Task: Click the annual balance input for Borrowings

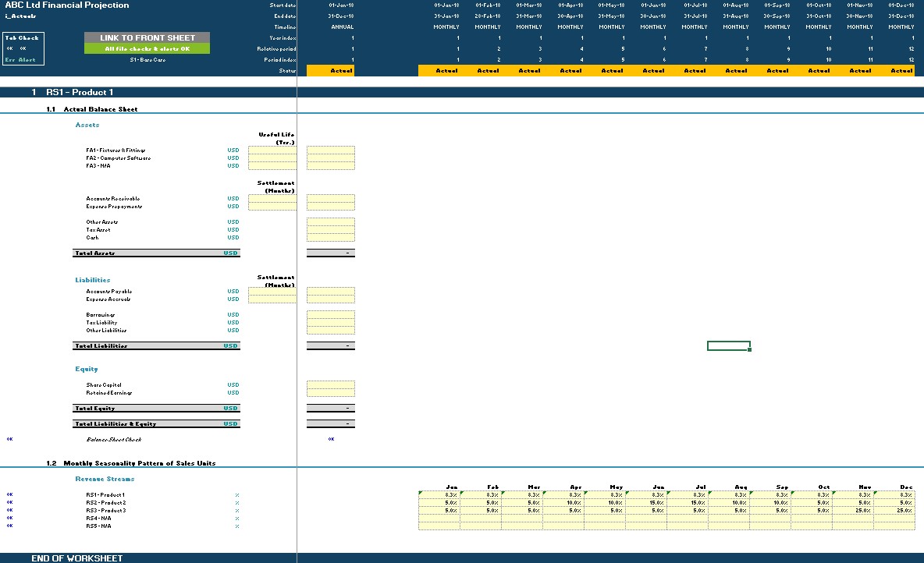Action: 331,315
